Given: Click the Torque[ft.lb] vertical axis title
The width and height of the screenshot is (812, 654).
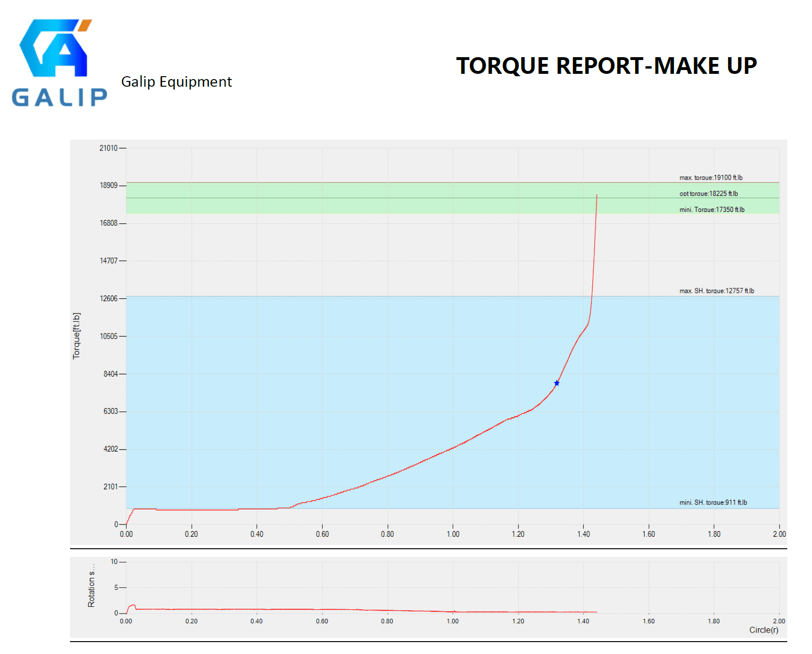Looking at the screenshot, I should [x=76, y=336].
